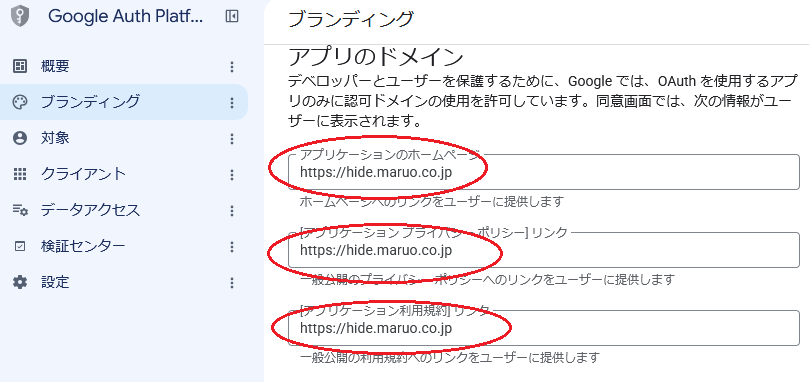Click the ブランディング palette icon

click(20, 102)
